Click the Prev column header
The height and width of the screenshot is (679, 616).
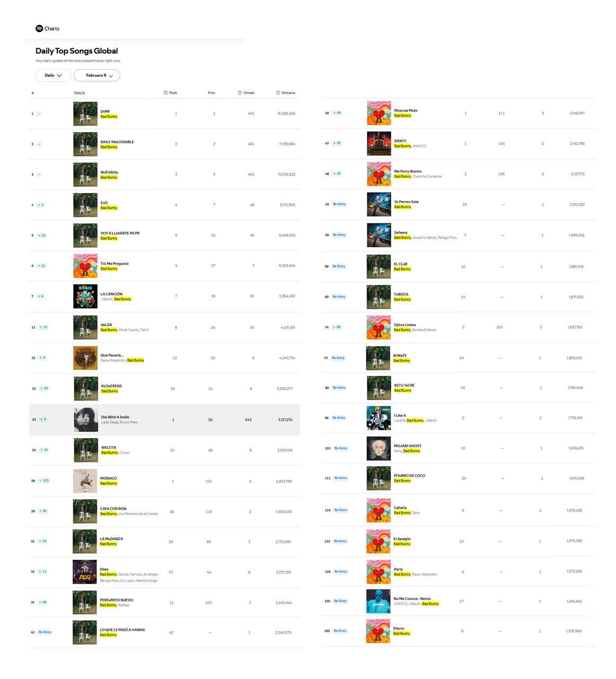pyautogui.click(x=211, y=93)
